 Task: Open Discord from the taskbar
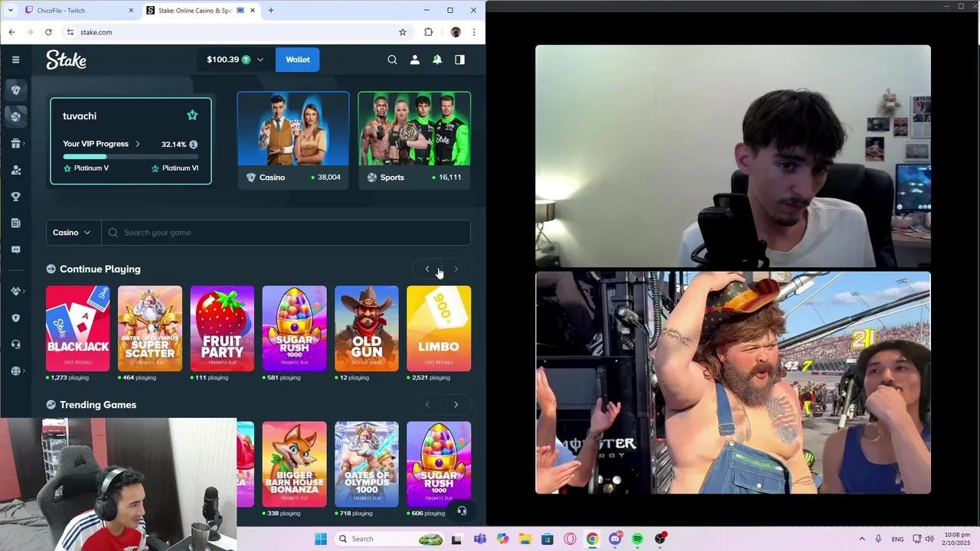[x=615, y=539]
